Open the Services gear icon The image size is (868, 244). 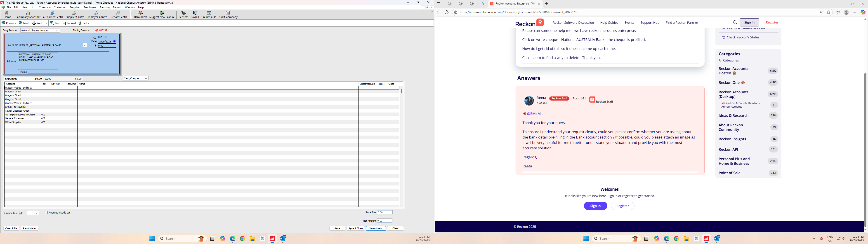click(183, 15)
